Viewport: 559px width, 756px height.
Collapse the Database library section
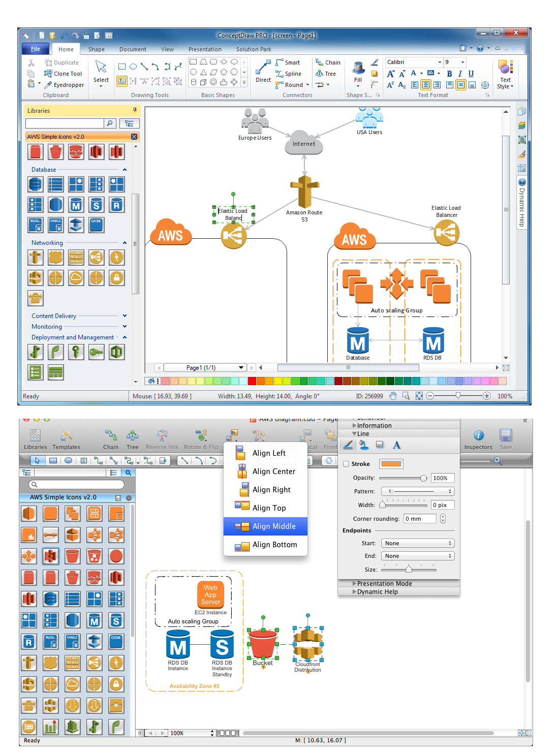coord(125,170)
